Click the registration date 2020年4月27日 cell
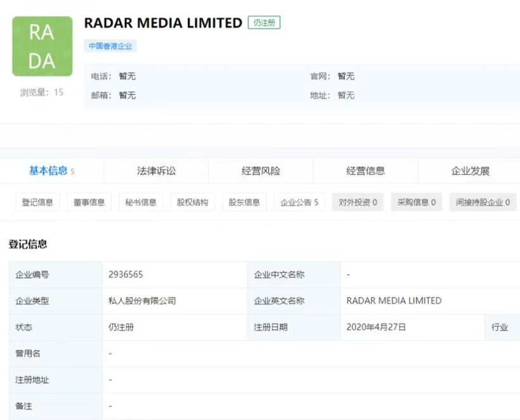 coord(376,327)
